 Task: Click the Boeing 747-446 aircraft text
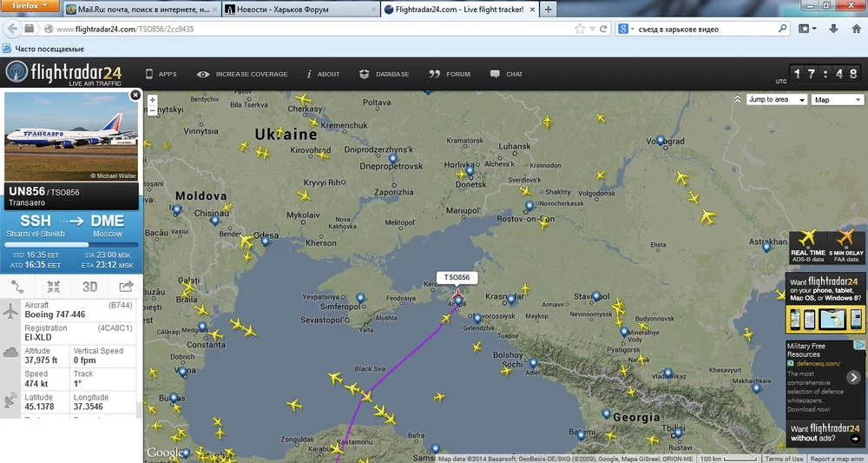55,314
